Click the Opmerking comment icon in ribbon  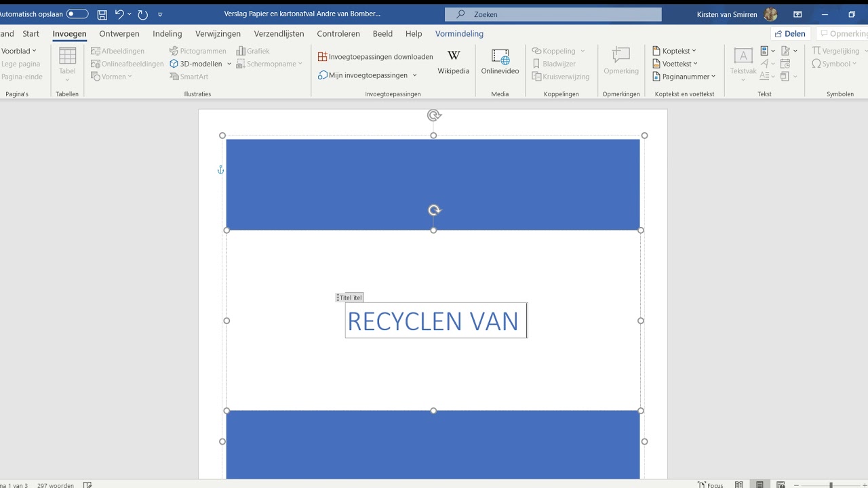tap(620, 62)
